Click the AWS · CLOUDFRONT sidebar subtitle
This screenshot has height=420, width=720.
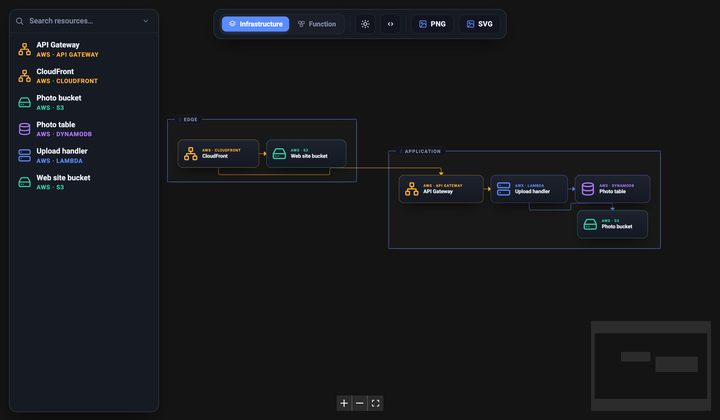(67, 81)
